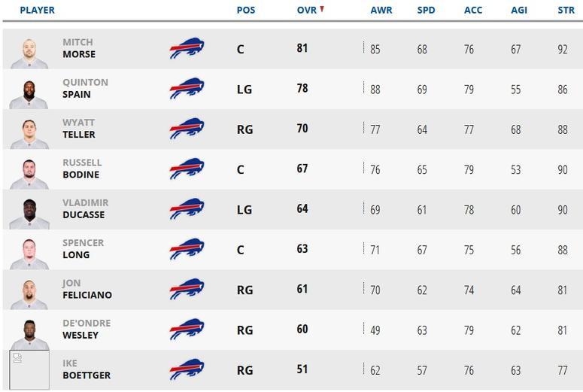Click the Bills logo beside Spencer Long
This screenshot has width=583, height=392.
[x=187, y=249]
